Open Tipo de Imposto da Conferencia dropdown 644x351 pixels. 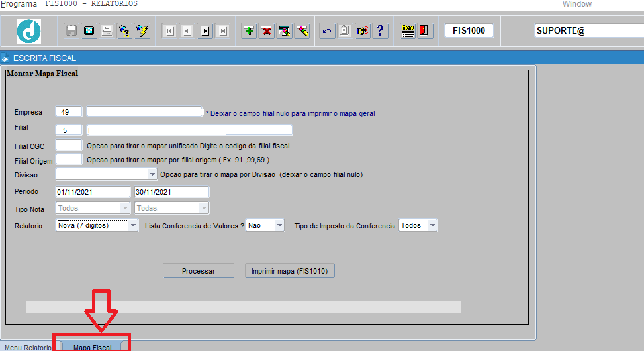[x=432, y=226]
